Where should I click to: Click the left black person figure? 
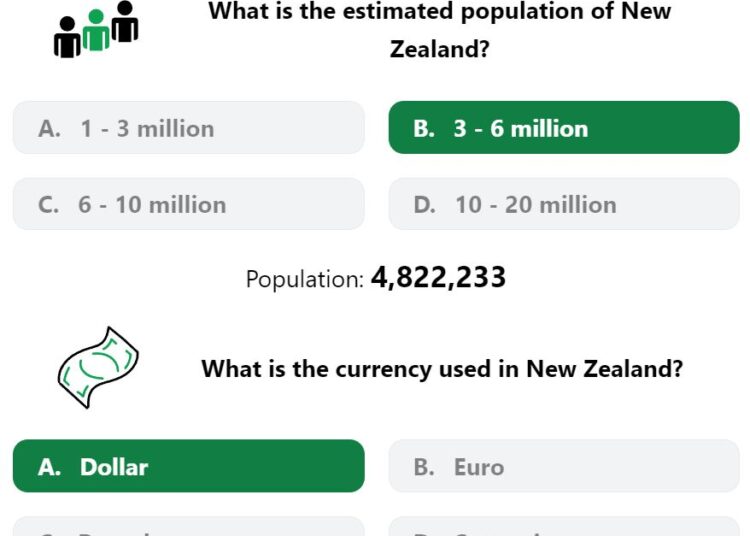tap(67, 37)
